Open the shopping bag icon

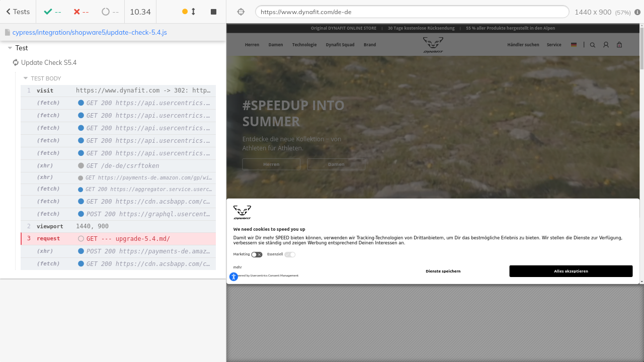click(x=619, y=45)
